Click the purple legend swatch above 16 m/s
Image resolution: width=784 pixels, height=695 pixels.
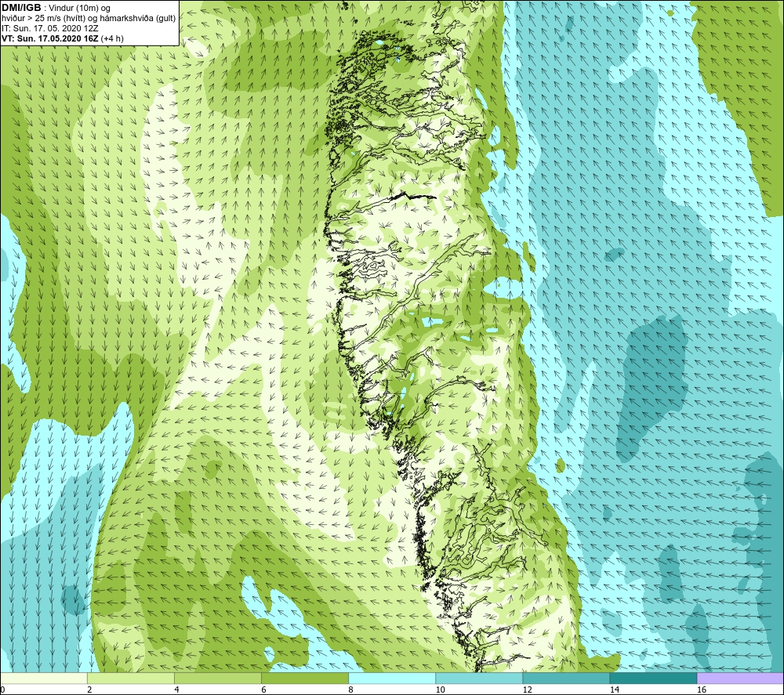(741, 679)
